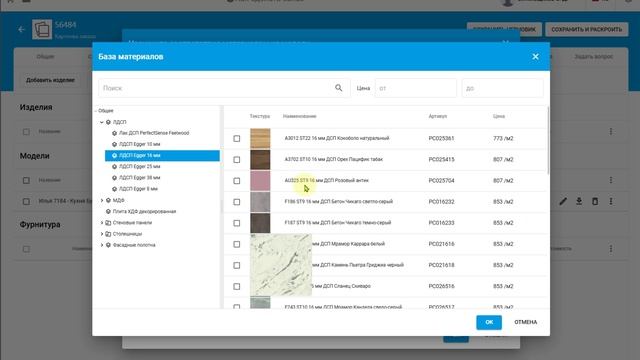Click the Орех Пацифик табак texture swatch
This screenshot has height=360, width=640.
(x=260, y=160)
